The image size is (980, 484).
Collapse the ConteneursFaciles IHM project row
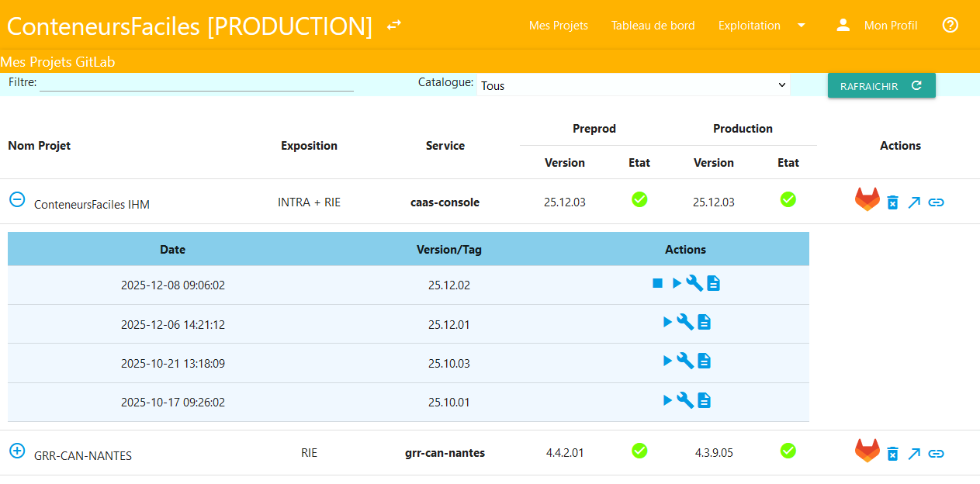pyautogui.click(x=17, y=199)
